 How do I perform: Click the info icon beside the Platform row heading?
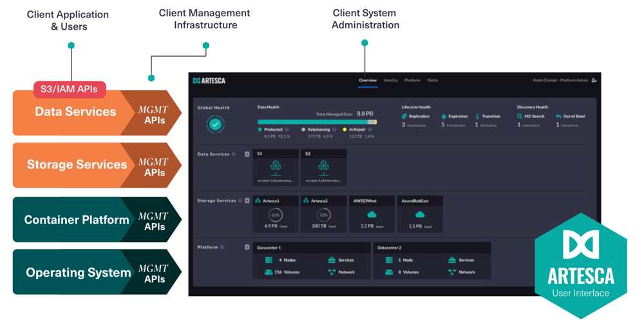coord(222,247)
